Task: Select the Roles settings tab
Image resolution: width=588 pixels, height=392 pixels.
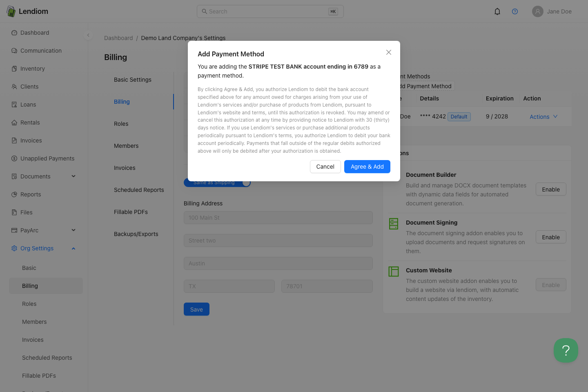Action: pyautogui.click(x=121, y=124)
